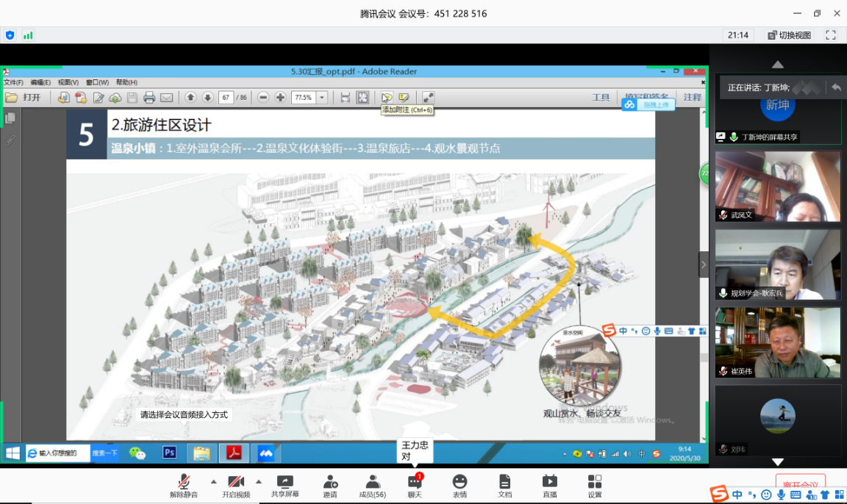Open 设置 settings in meeting toolbar
Viewport: 847px width, 504px height.
tap(594, 482)
